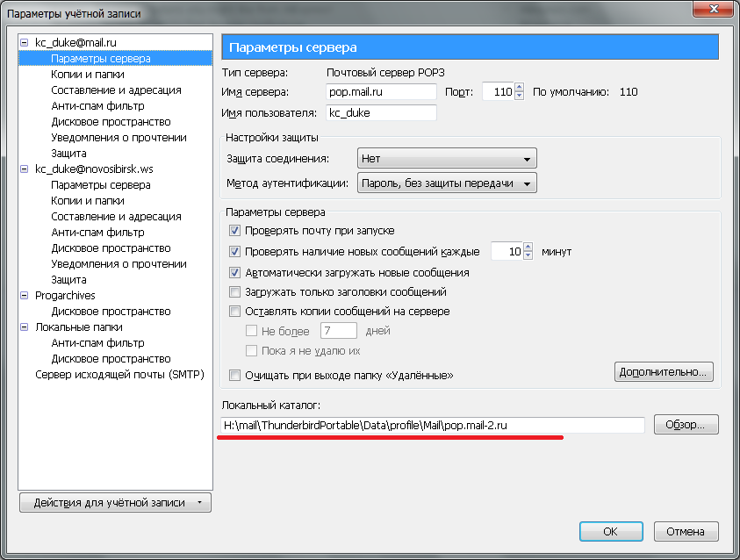Click the Имя сервера text field
The height and width of the screenshot is (560, 740).
[381, 92]
